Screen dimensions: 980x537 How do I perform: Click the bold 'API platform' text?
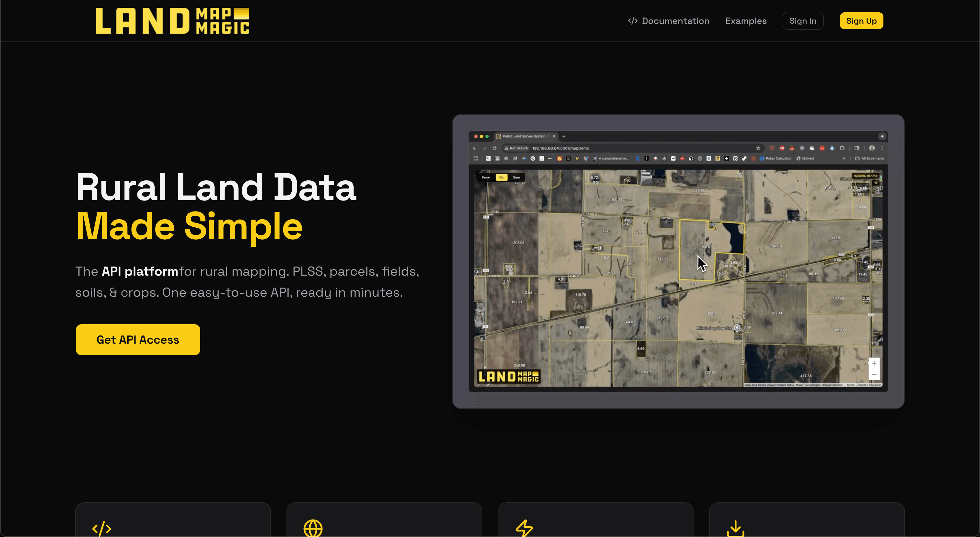coord(140,271)
